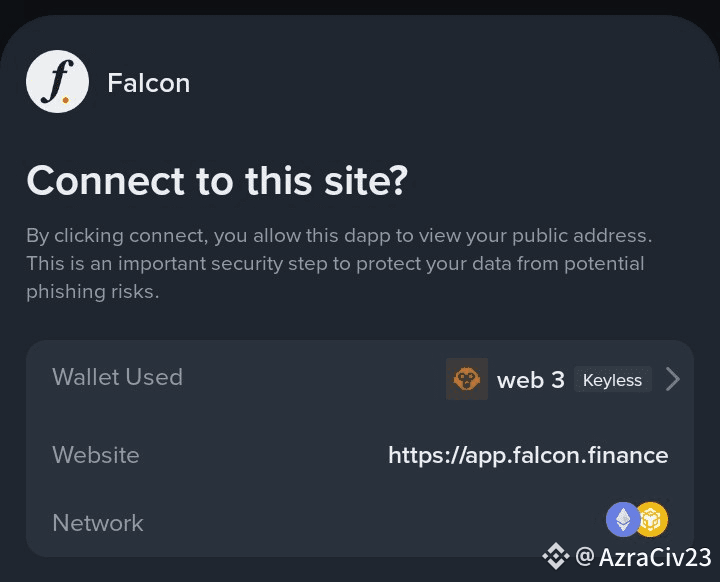
Task: Click the "Website" label
Action: [x=96, y=455]
